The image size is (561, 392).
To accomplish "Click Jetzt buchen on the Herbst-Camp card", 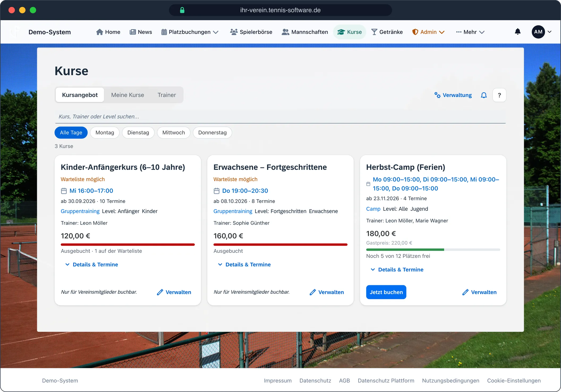I will pyautogui.click(x=386, y=292).
